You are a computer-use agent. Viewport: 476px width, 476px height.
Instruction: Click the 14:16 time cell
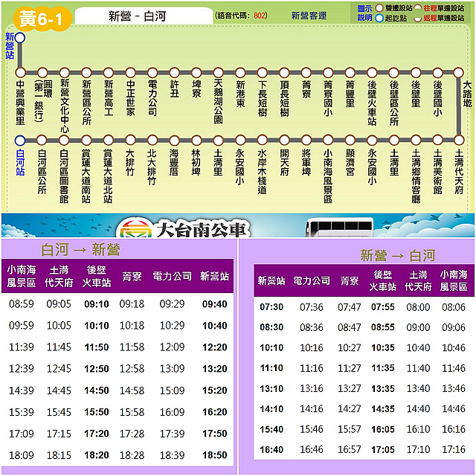[312, 408]
